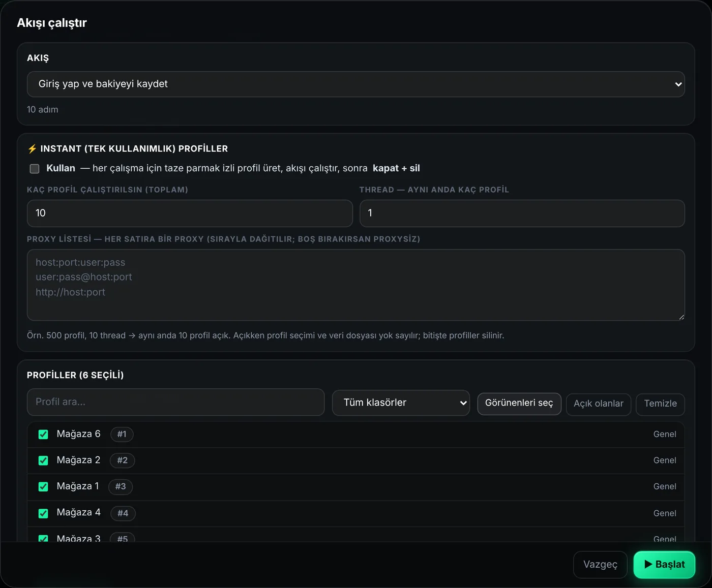Start the flow with Başlat
Image resolution: width=712 pixels, height=588 pixels.
pyautogui.click(x=664, y=565)
